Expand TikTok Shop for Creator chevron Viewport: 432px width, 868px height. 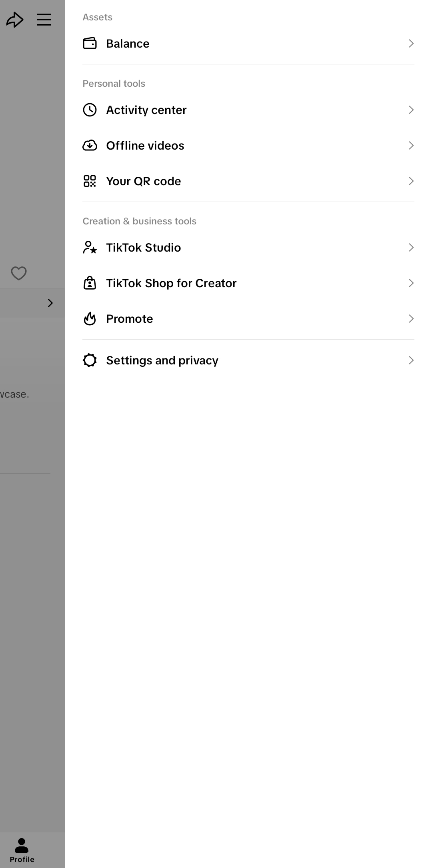pos(411,283)
